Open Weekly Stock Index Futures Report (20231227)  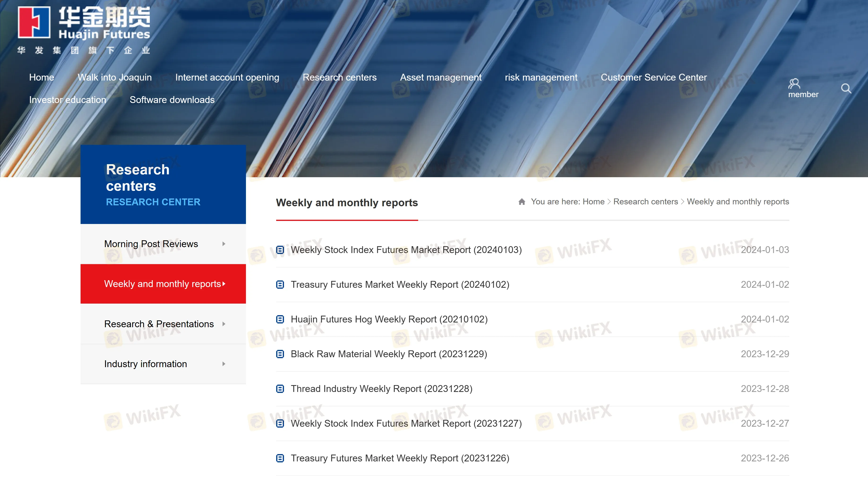(406, 423)
